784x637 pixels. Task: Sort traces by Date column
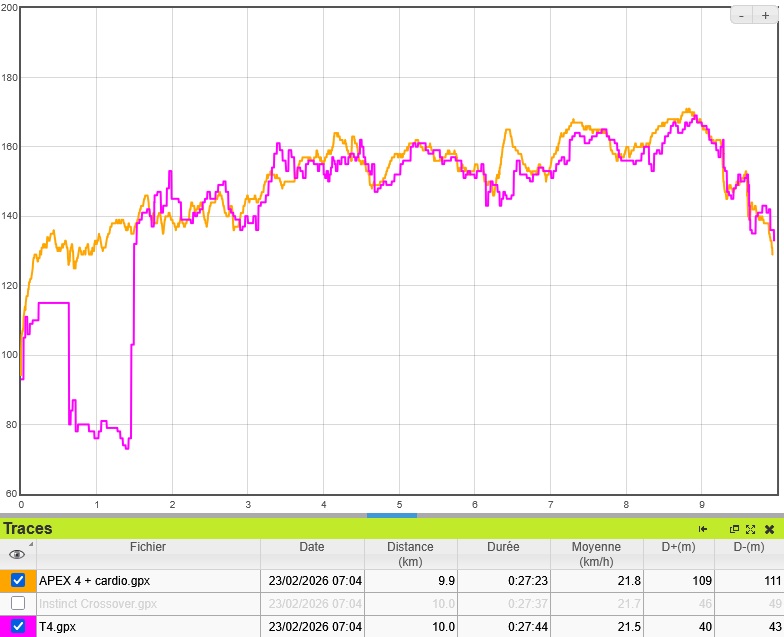pyautogui.click(x=311, y=547)
